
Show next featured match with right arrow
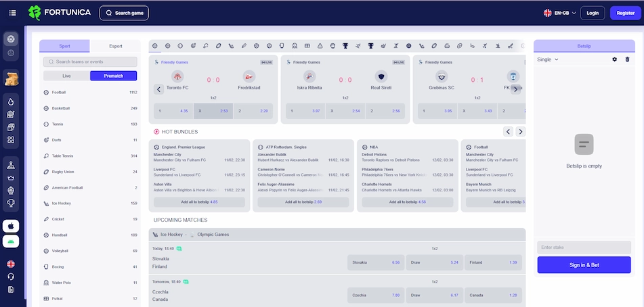[x=515, y=89]
